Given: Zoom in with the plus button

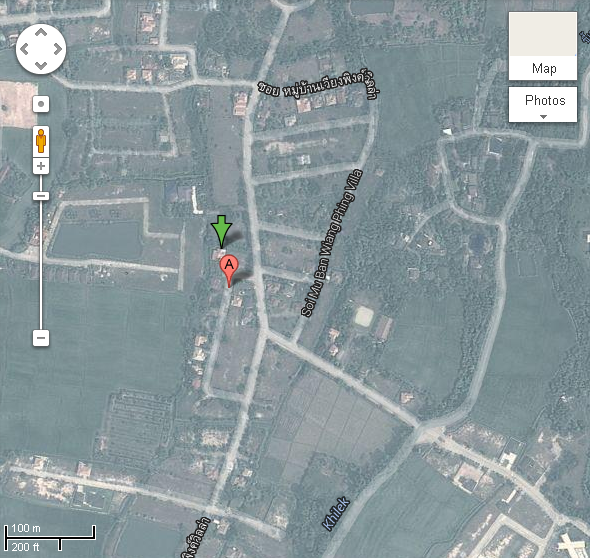Looking at the screenshot, I should (x=41, y=166).
